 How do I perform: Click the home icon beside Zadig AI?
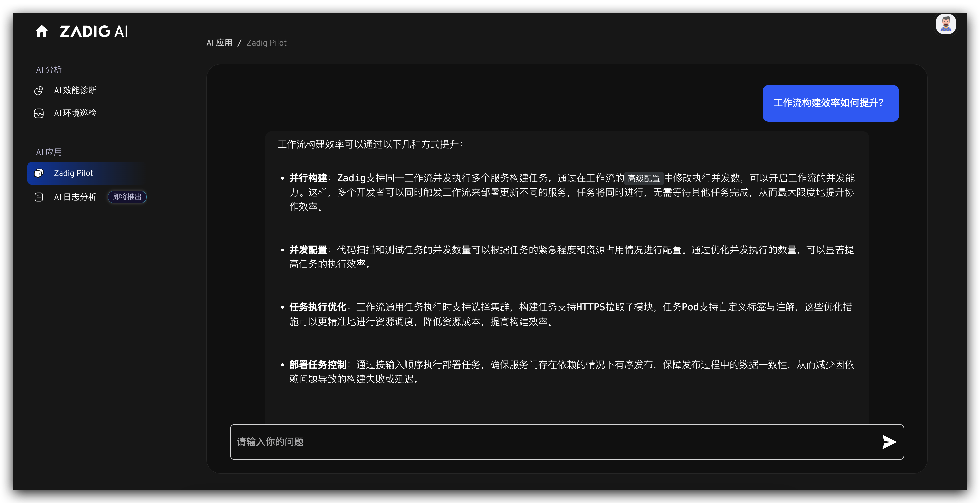(x=42, y=31)
